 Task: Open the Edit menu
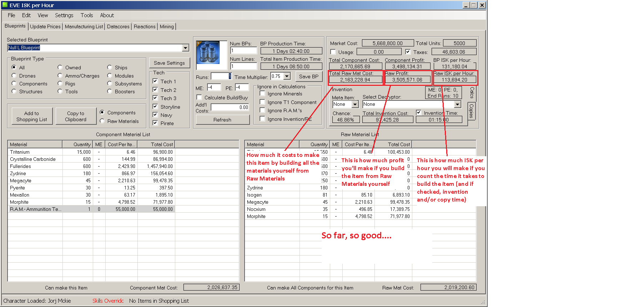coord(26,15)
